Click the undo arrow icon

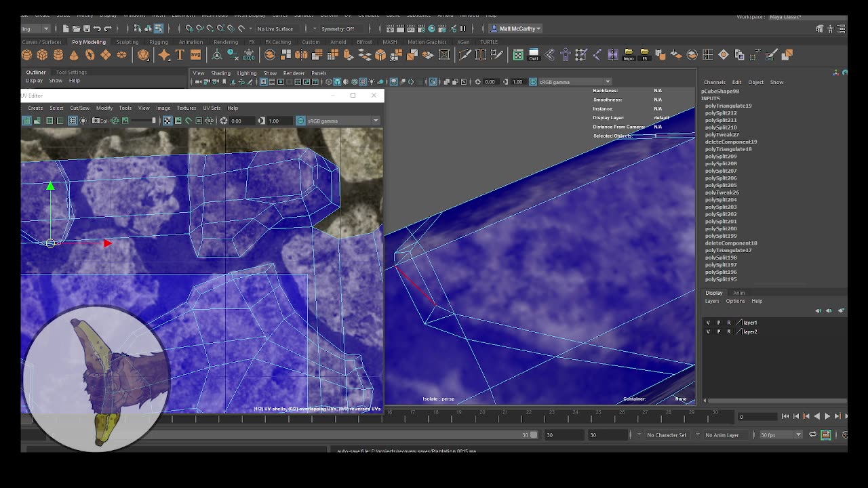point(97,28)
